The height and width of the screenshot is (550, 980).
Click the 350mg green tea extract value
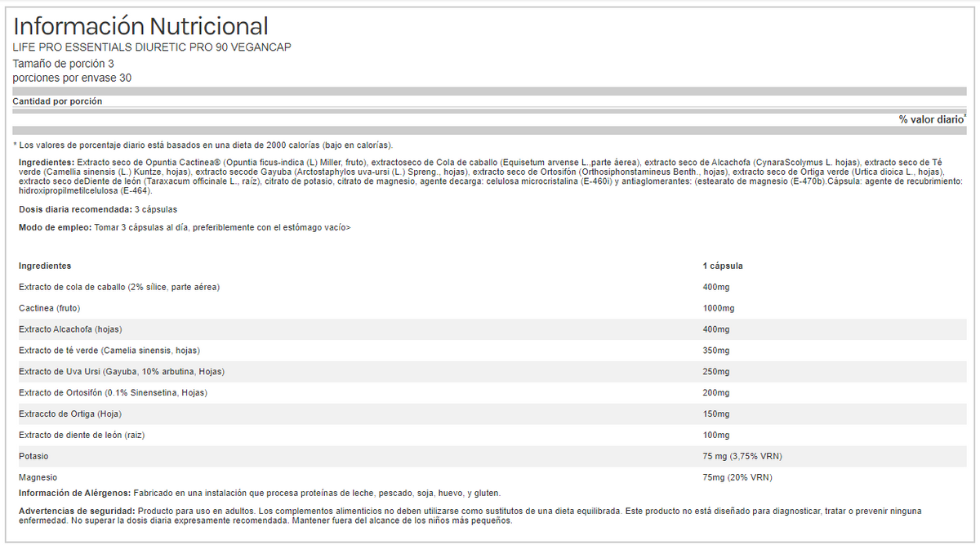(715, 351)
